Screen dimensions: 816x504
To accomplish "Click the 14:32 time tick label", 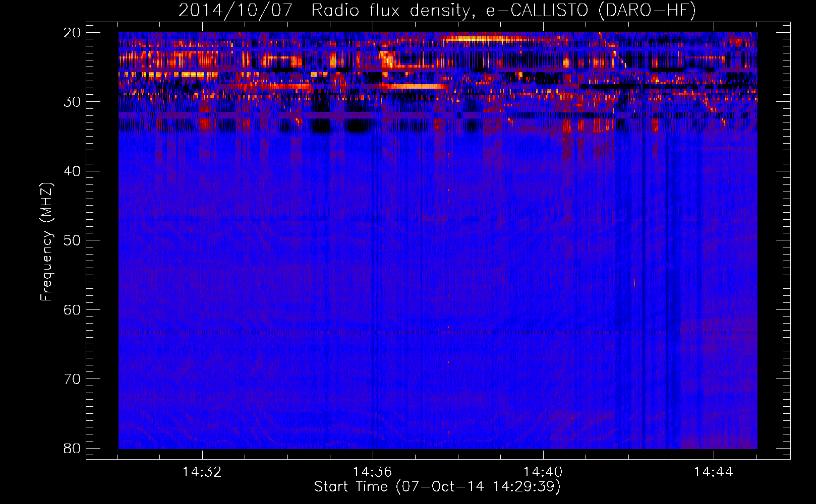I will (x=202, y=472).
